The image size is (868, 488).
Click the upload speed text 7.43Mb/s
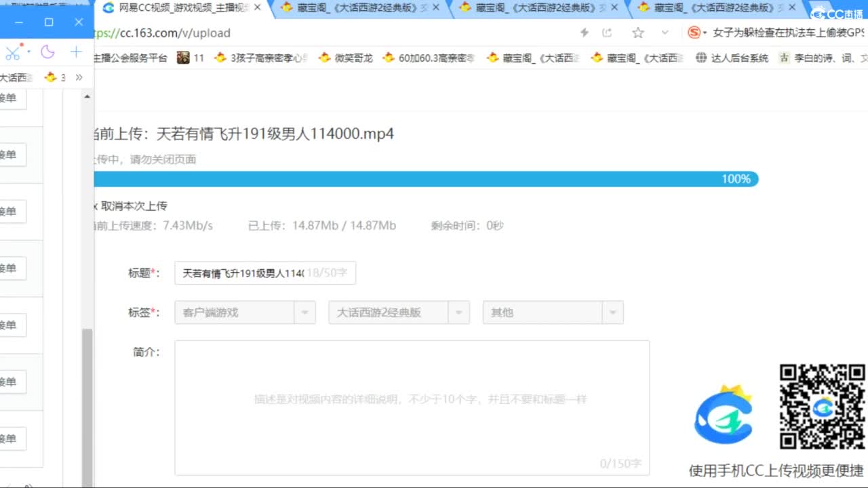[188, 226]
